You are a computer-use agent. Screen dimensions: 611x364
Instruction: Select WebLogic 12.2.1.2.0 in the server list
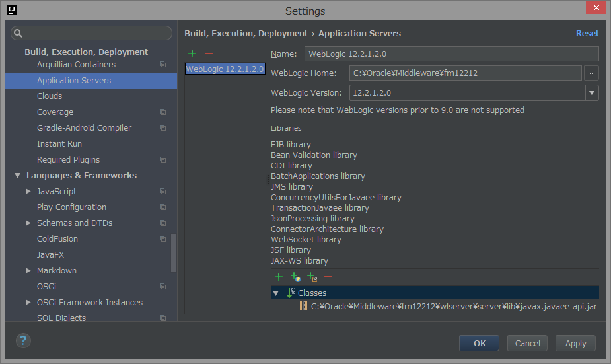(x=225, y=69)
